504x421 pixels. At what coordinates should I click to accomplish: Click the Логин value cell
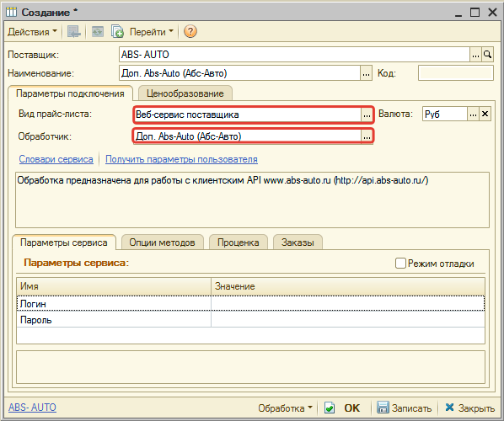tap(348, 303)
